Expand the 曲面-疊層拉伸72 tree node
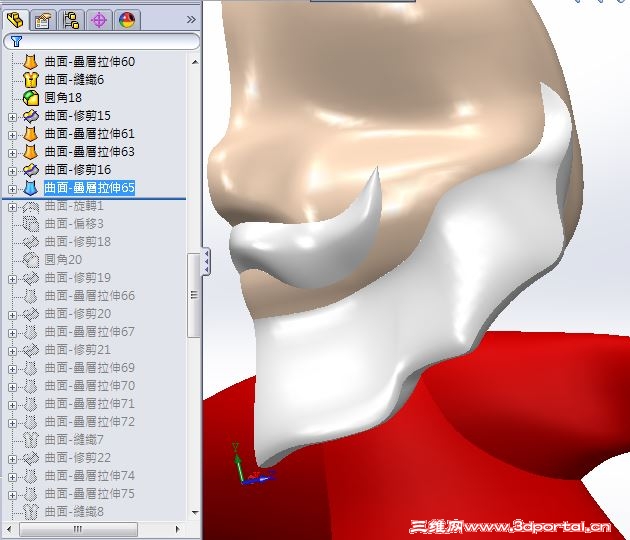Screen dimensions: 630x540 pos(12,423)
